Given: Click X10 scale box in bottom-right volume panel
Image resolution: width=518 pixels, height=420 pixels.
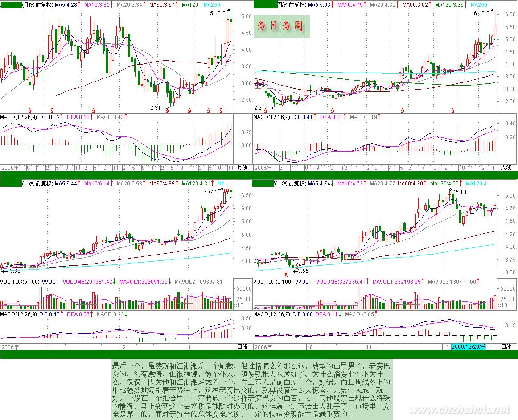Looking at the screenshot, I should point(502,305).
